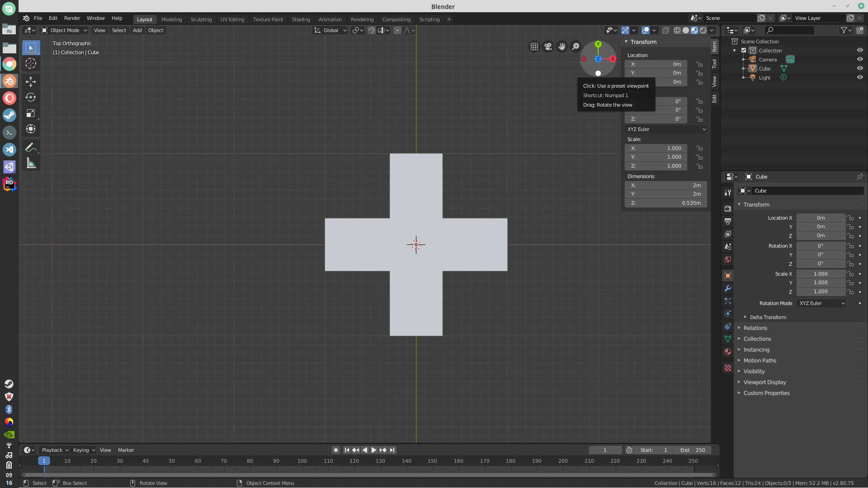Switch to the Modeling workspace tab
868x488 pixels.
coord(171,19)
